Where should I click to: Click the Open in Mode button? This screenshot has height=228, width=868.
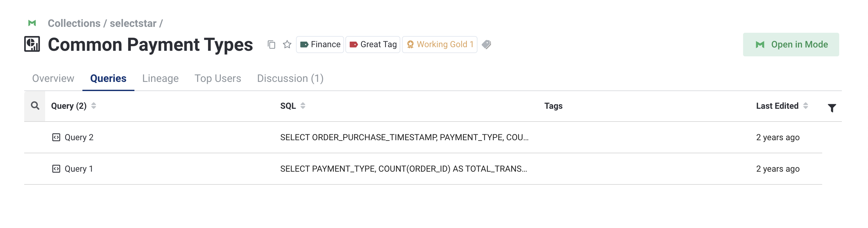point(791,45)
